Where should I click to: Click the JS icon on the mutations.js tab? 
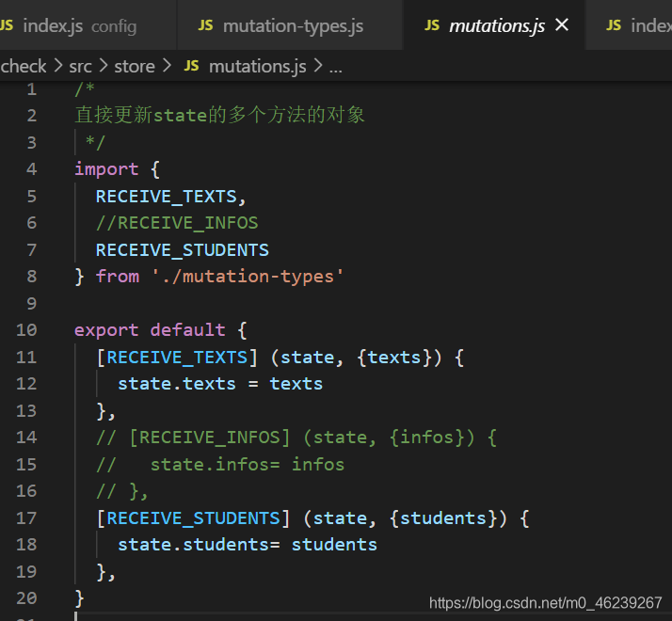[432, 25]
